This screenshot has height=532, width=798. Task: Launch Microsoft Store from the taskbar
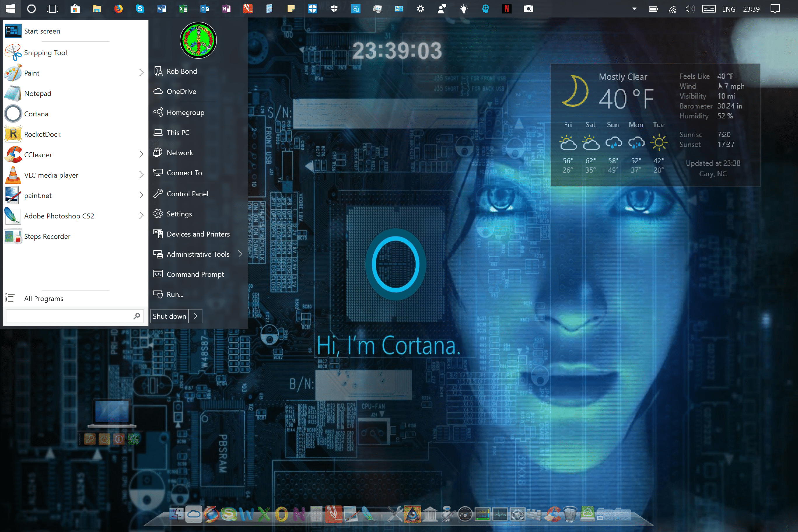tap(75, 9)
